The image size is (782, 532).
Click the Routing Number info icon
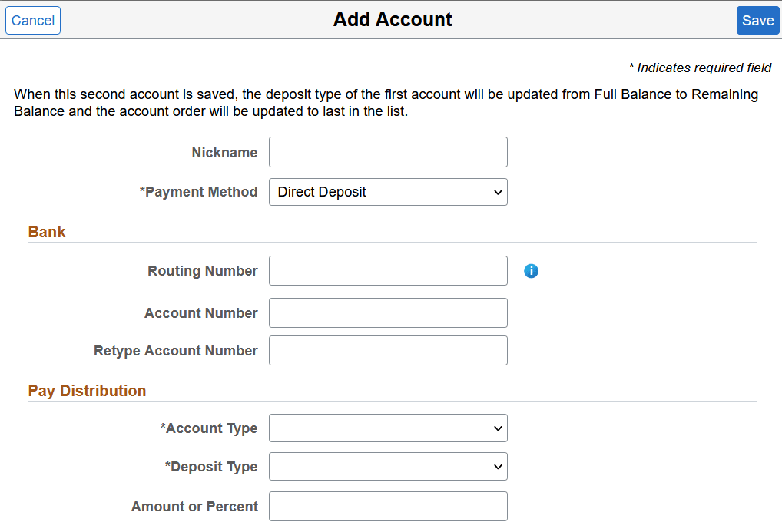(x=532, y=270)
